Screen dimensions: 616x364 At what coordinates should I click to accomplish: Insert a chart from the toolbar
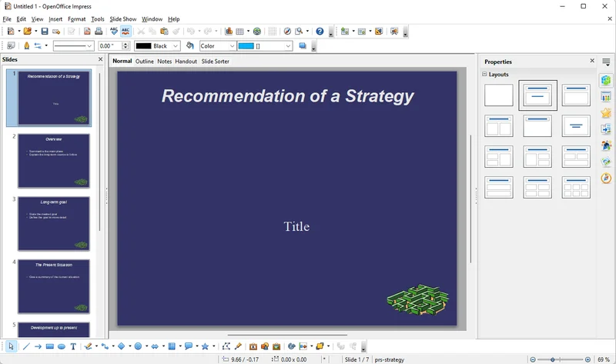coord(229,32)
